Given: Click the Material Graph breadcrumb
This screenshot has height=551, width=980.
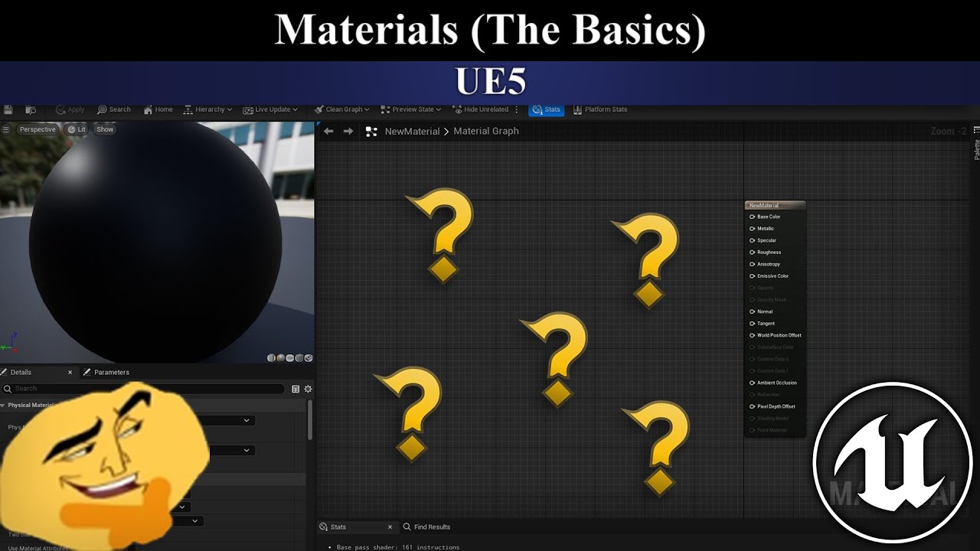Looking at the screenshot, I should (486, 131).
